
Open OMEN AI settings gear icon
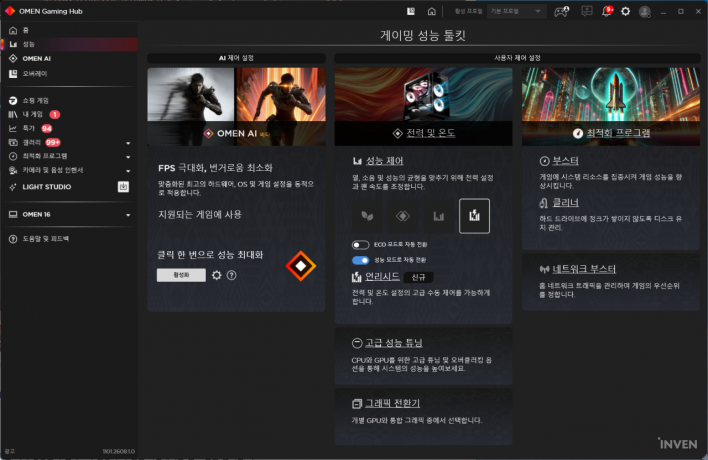217,275
